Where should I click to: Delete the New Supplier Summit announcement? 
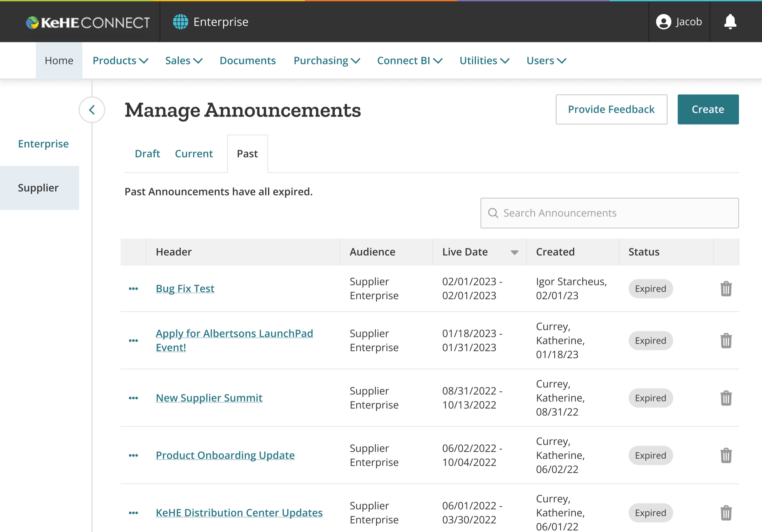point(726,398)
